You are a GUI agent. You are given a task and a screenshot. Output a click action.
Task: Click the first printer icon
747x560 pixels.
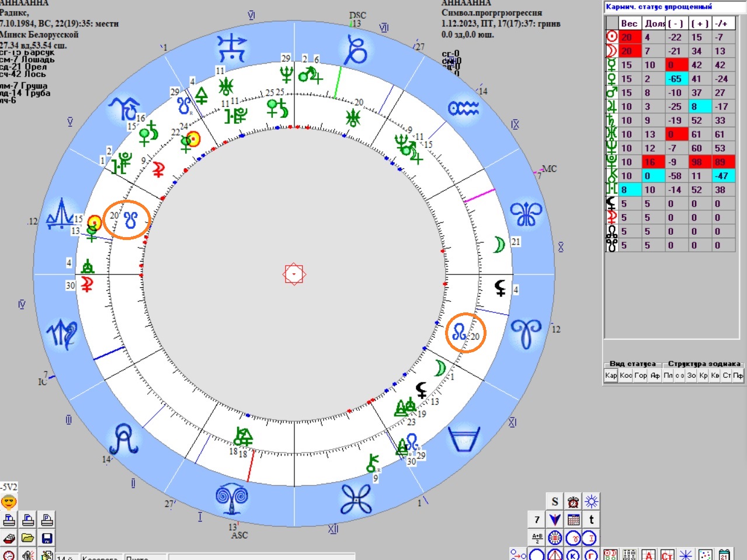(9, 520)
